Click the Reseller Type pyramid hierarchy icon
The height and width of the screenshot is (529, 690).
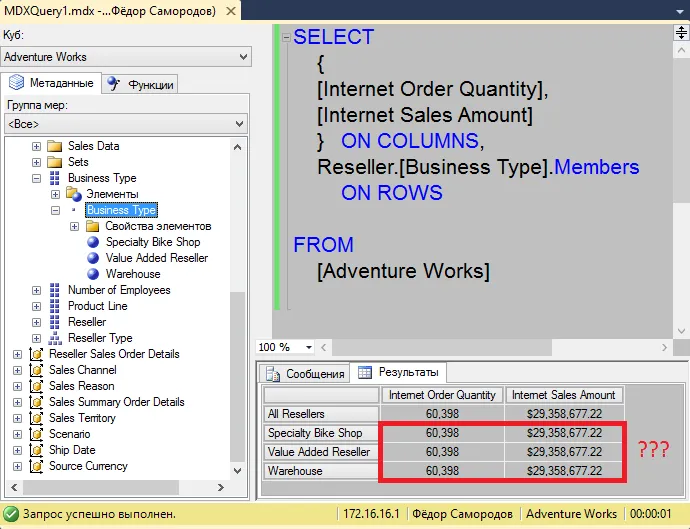click(x=55, y=338)
